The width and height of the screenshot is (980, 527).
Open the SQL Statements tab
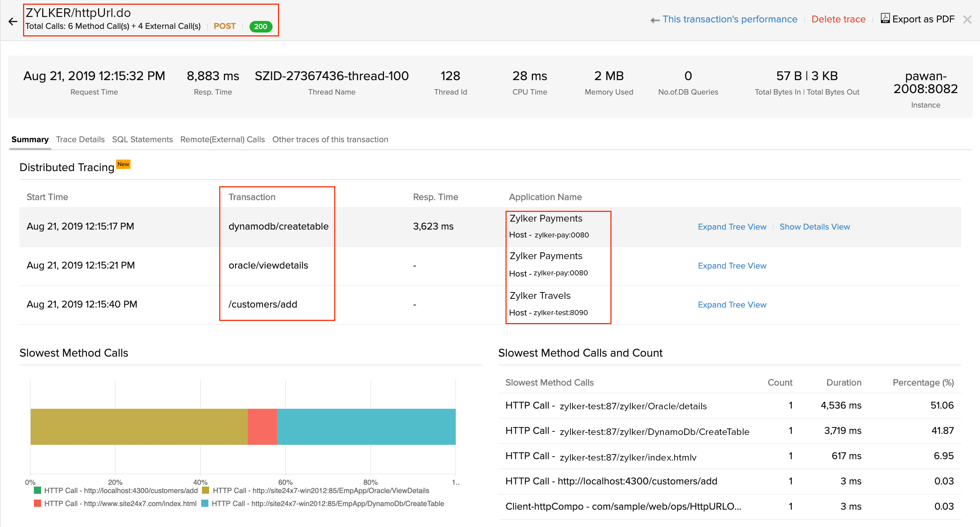(142, 139)
